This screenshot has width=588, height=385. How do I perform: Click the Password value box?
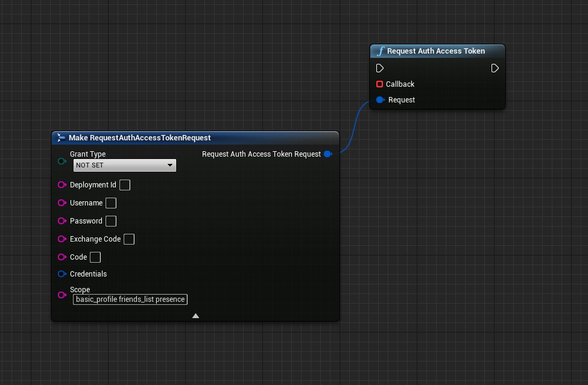pyautogui.click(x=111, y=221)
